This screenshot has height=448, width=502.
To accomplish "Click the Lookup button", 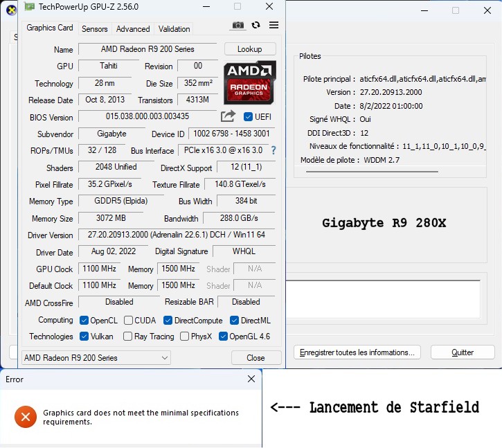I will pyautogui.click(x=250, y=49).
